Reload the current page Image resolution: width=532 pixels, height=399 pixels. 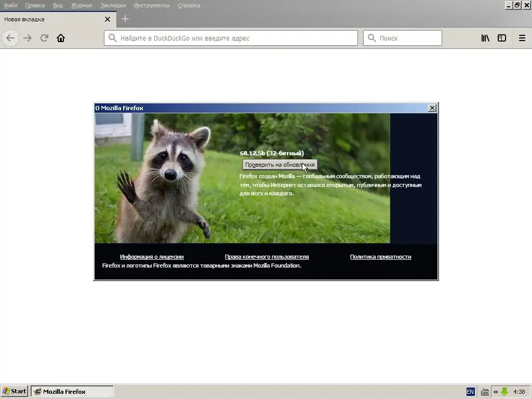tap(44, 38)
